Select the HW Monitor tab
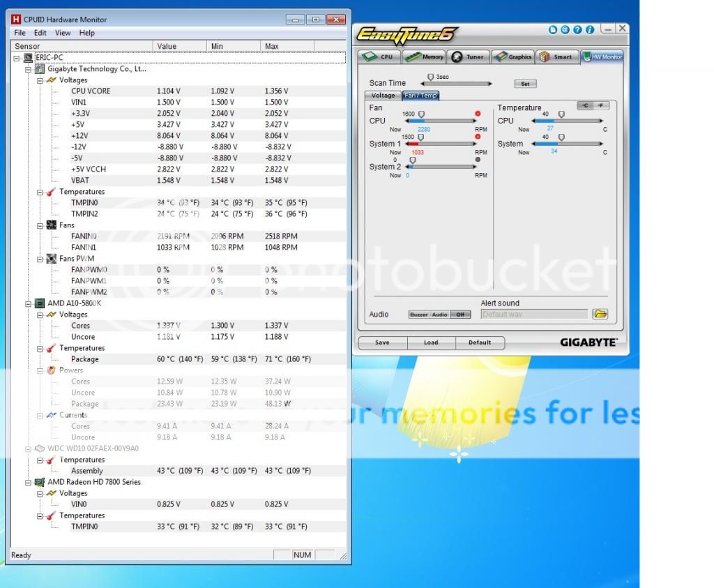Screen dimensions: 714x588 pos(602,56)
